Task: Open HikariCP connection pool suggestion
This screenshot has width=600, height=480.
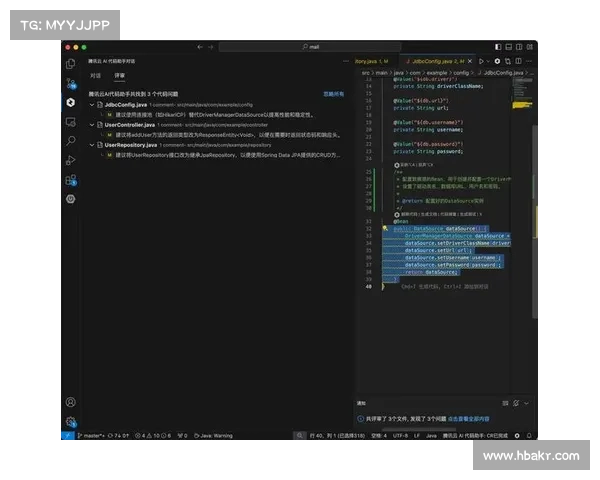Action: point(214,115)
